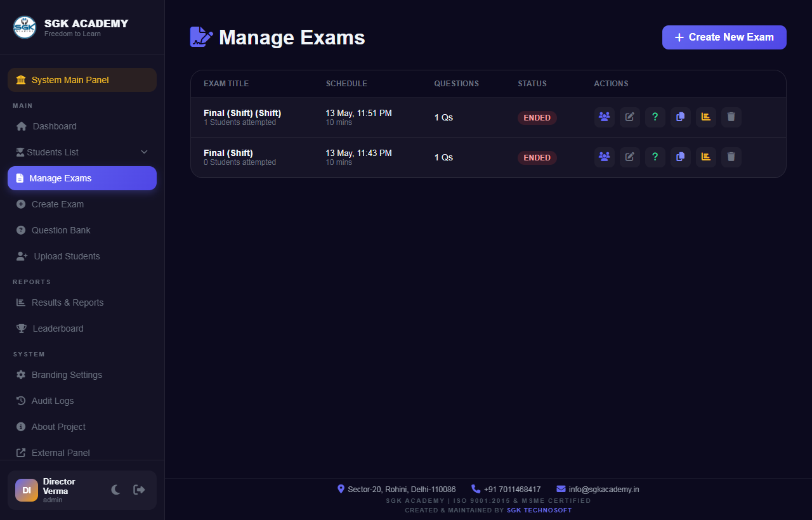Follow the SGK Technosoft footer link

(x=539, y=510)
